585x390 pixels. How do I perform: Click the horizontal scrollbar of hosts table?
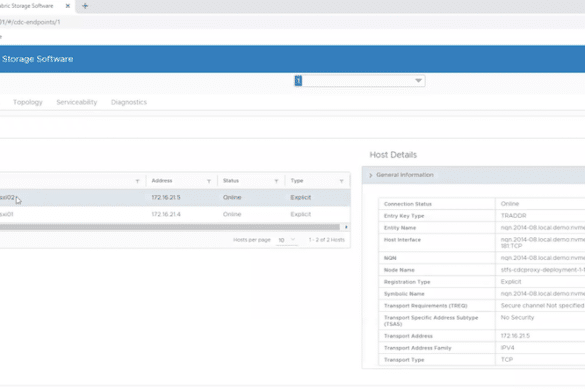(x=170, y=227)
